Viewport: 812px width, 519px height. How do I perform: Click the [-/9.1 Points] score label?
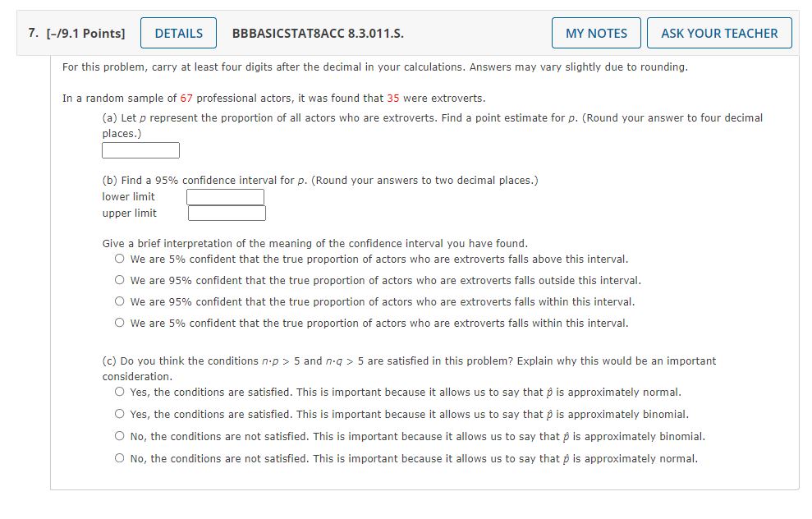point(85,33)
